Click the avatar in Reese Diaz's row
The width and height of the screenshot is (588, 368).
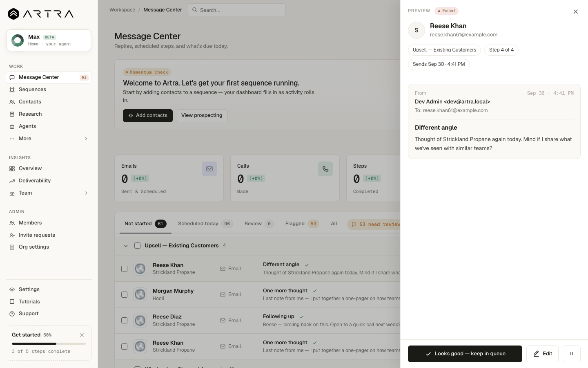coord(140,321)
